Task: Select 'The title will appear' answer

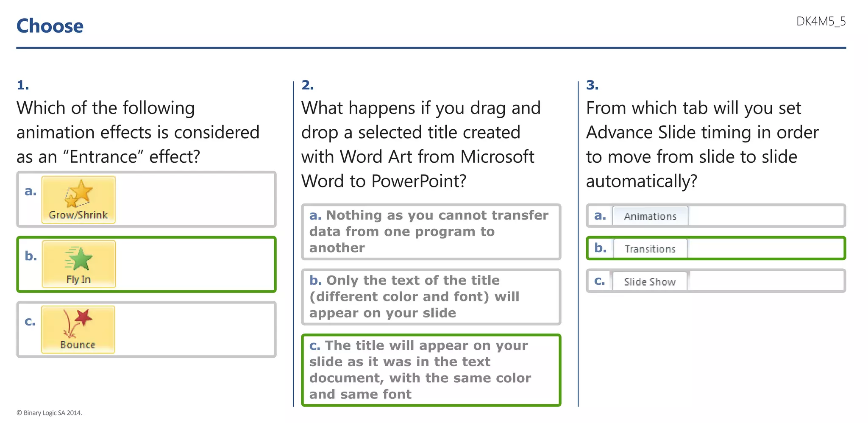Action: pos(431,370)
